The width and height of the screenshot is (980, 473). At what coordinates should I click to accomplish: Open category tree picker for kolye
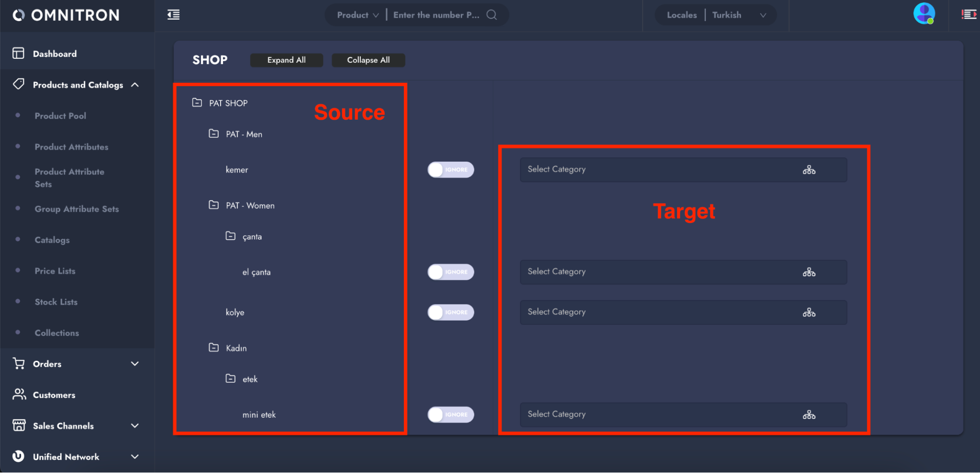(809, 312)
